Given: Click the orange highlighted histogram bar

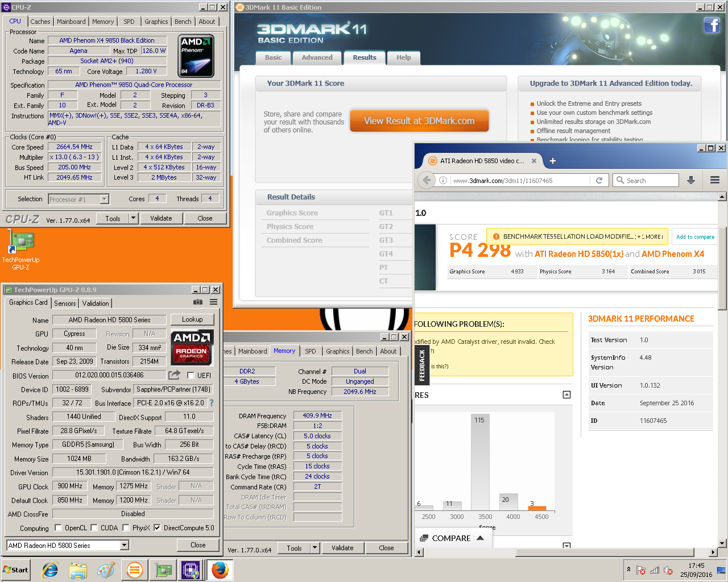Looking at the screenshot, I should 537,508.
